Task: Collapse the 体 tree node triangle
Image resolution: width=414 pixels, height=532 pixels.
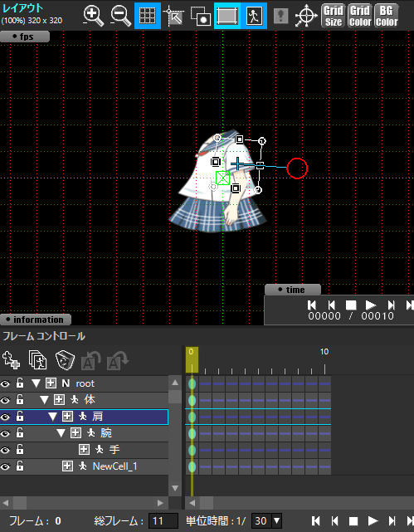Action: (x=44, y=400)
